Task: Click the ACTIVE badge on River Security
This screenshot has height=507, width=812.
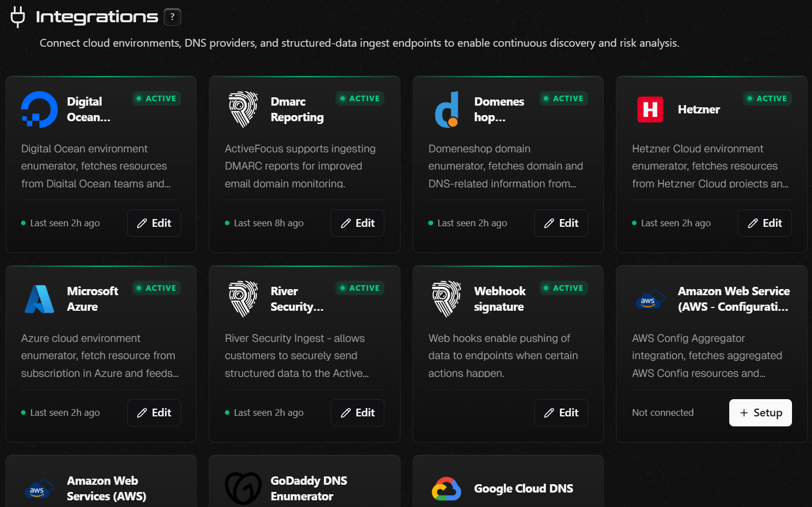Action: tap(360, 288)
